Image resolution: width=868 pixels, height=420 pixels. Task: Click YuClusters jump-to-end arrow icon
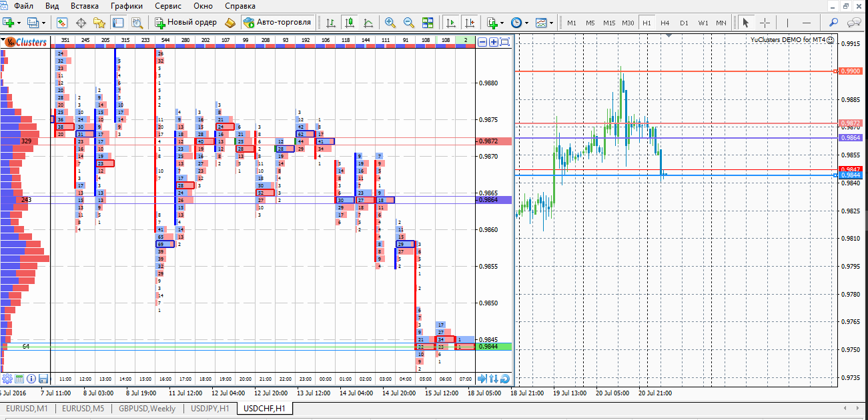click(482, 379)
